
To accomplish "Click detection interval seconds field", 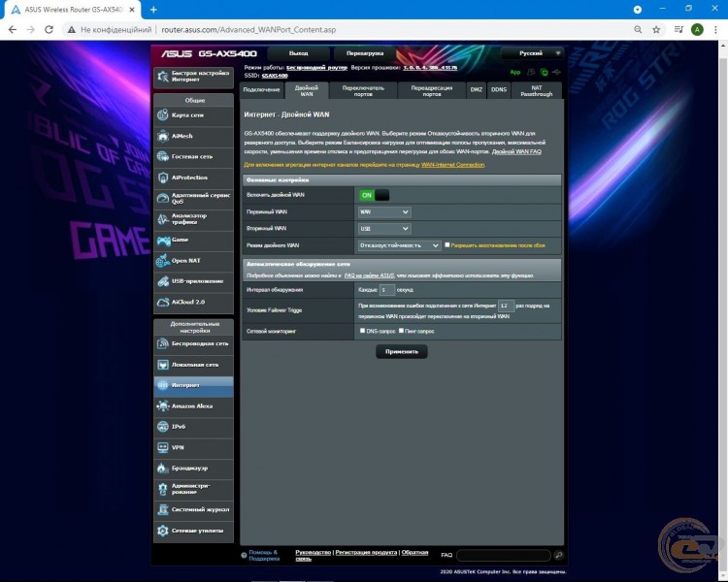I will click(x=386, y=290).
